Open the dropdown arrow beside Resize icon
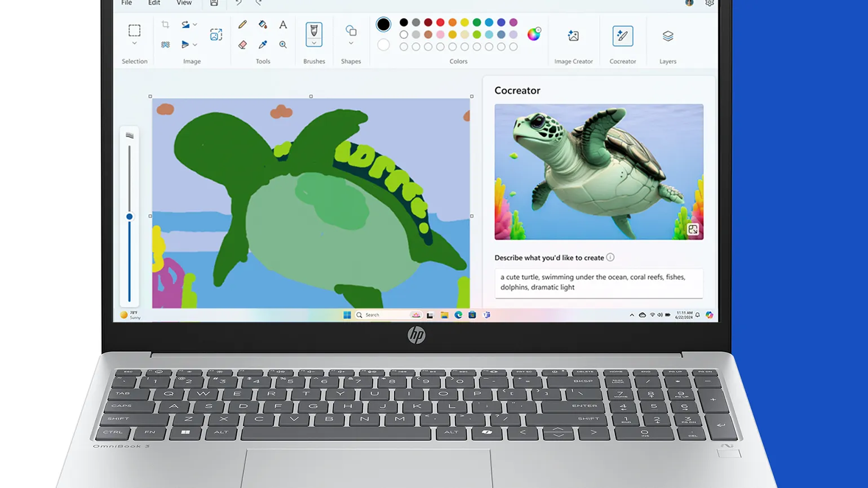The height and width of the screenshot is (488, 868). pyautogui.click(x=195, y=25)
